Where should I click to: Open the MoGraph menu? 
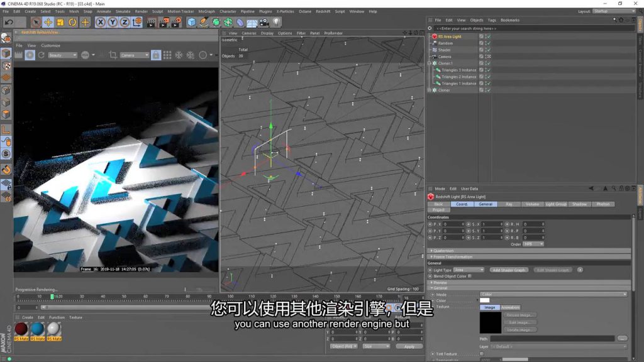[x=206, y=11]
